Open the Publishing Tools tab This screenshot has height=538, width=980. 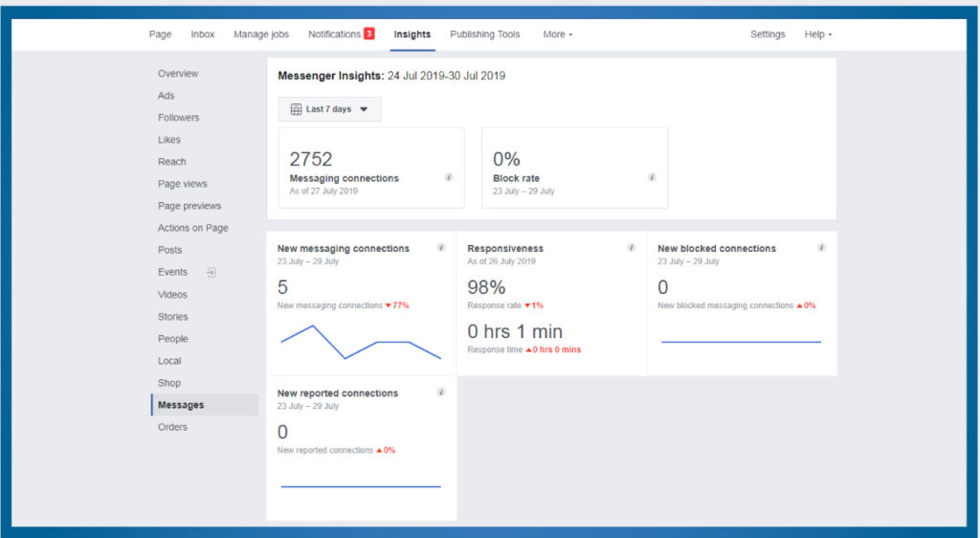pos(485,34)
